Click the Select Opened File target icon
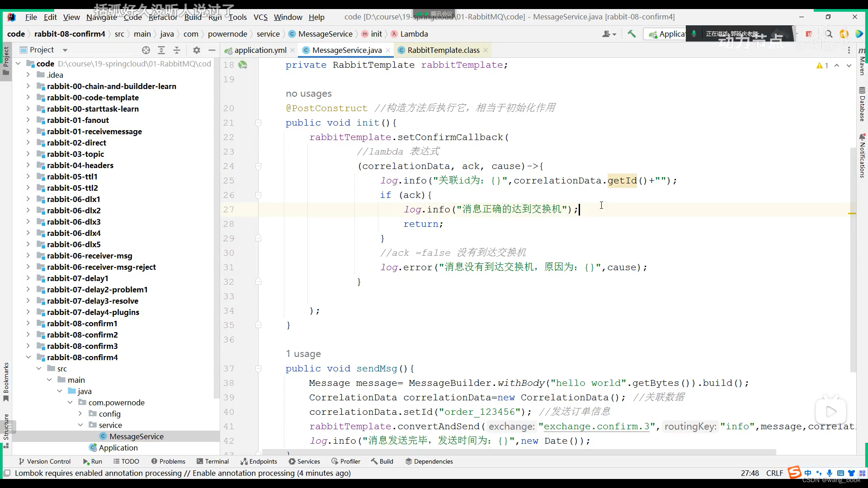The height and width of the screenshot is (488, 868). (146, 50)
